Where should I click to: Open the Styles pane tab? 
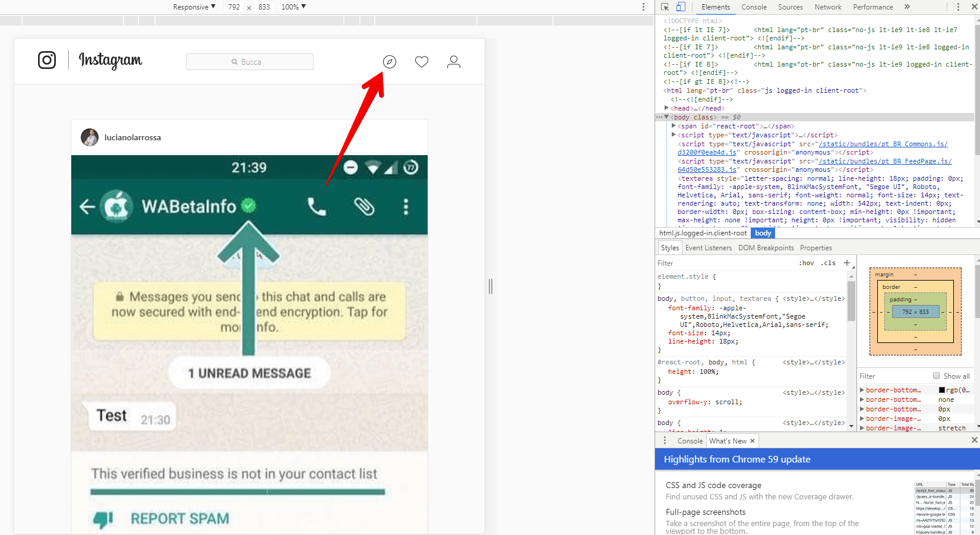[669, 248]
